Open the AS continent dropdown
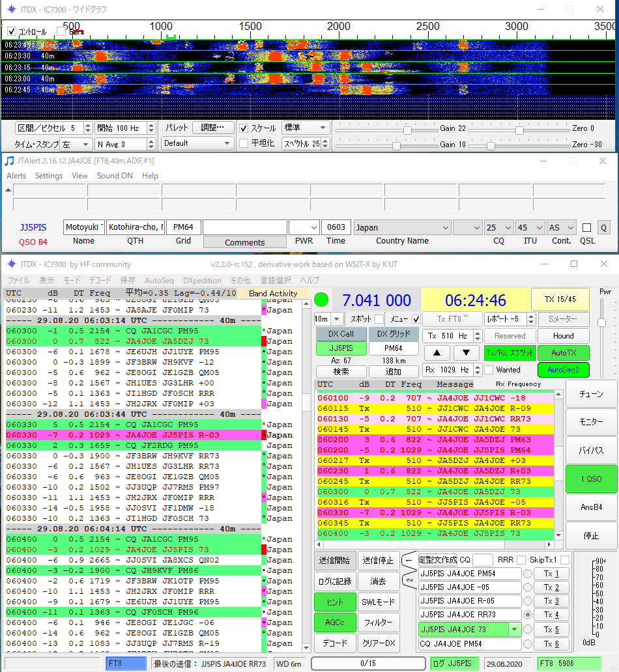This screenshot has height=672, width=619. tap(561, 227)
